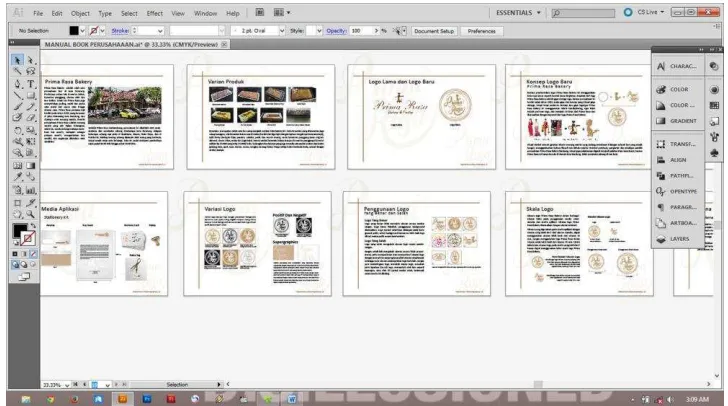The image size is (728, 406).
Task: Switch to Draw Behind mode
Action: (x=24, y=265)
